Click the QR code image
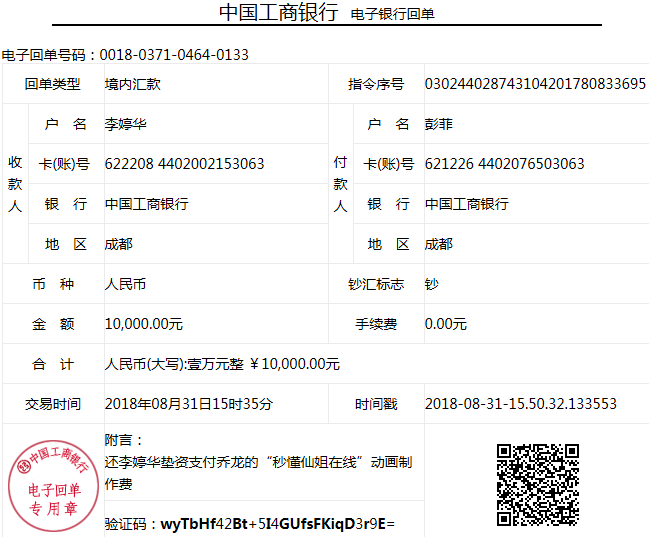 (539, 485)
